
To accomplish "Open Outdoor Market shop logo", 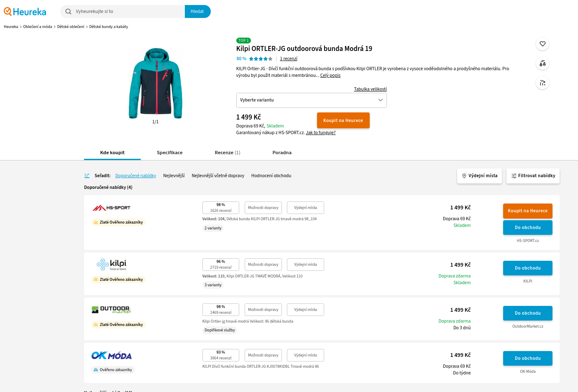I will [x=111, y=310].
